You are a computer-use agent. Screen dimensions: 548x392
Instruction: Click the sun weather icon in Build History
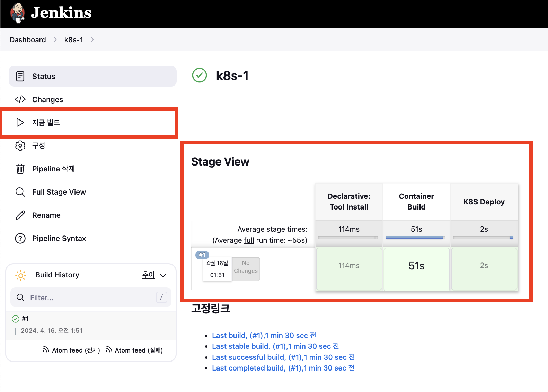tap(21, 275)
